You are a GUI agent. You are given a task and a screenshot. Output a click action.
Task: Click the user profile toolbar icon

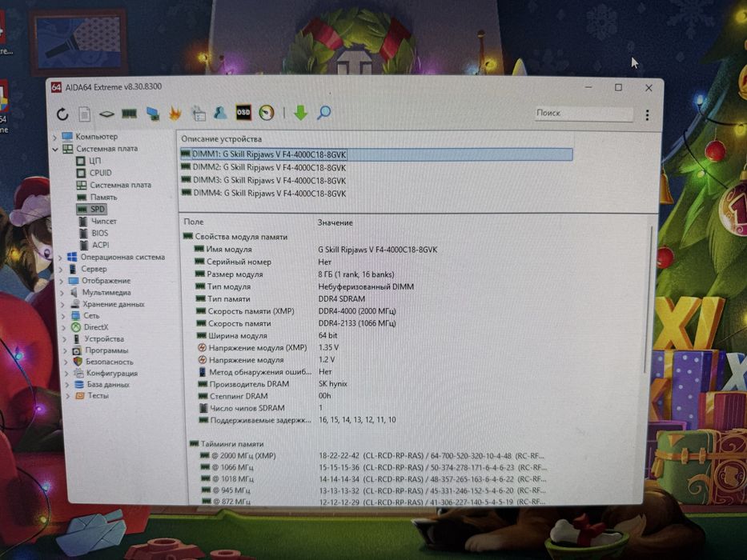(220, 112)
